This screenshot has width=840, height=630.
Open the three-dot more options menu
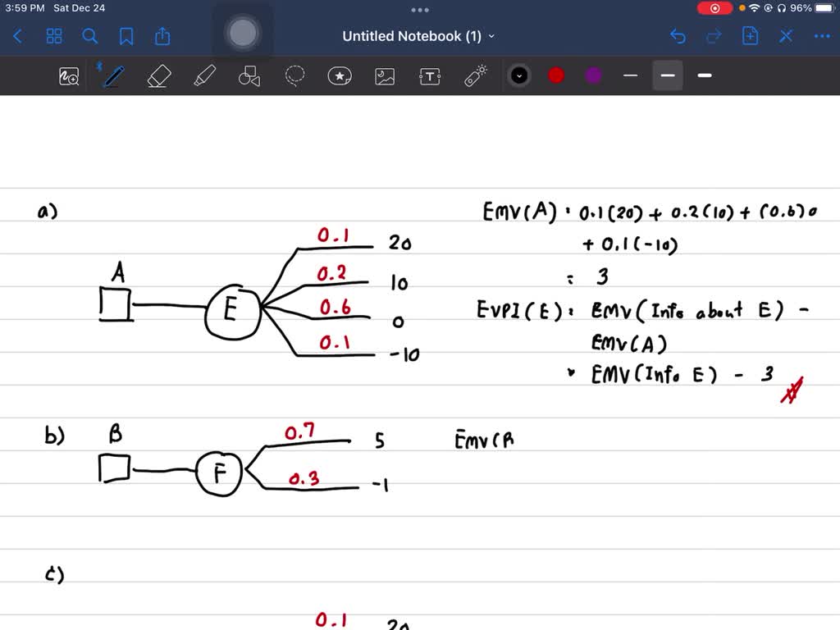pyautogui.click(x=821, y=36)
